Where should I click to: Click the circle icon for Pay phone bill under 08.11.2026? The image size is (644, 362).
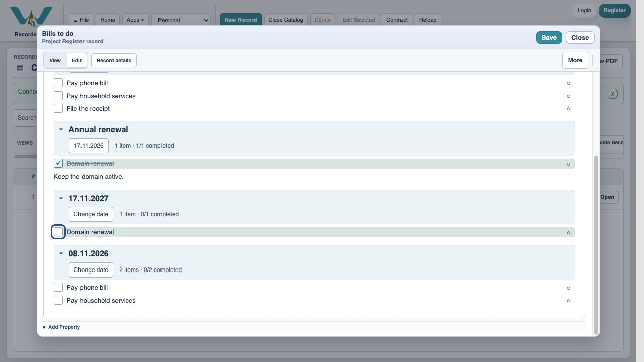pos(568,288)
